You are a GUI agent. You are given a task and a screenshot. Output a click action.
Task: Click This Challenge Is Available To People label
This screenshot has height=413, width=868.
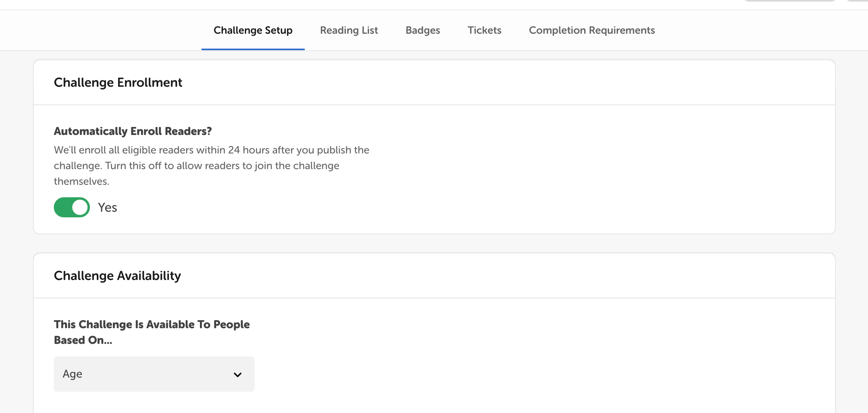coord(151,332)
